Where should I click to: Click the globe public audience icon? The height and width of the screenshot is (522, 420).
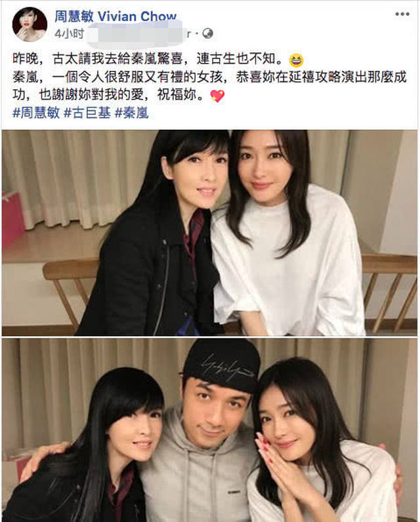point(207,33)
